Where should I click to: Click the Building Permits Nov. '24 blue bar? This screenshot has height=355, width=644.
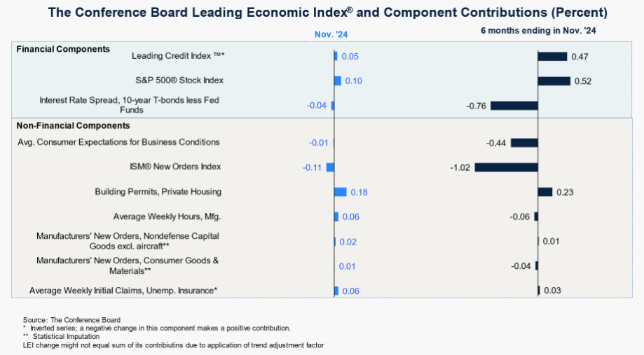coord(341,192)
